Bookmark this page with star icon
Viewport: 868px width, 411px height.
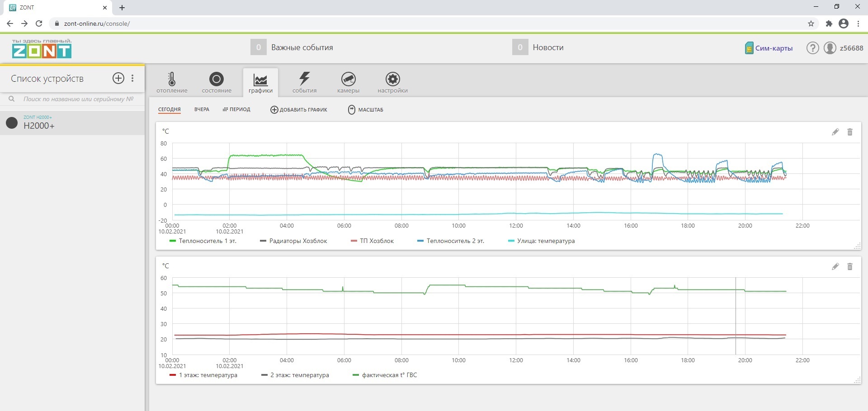811,23
